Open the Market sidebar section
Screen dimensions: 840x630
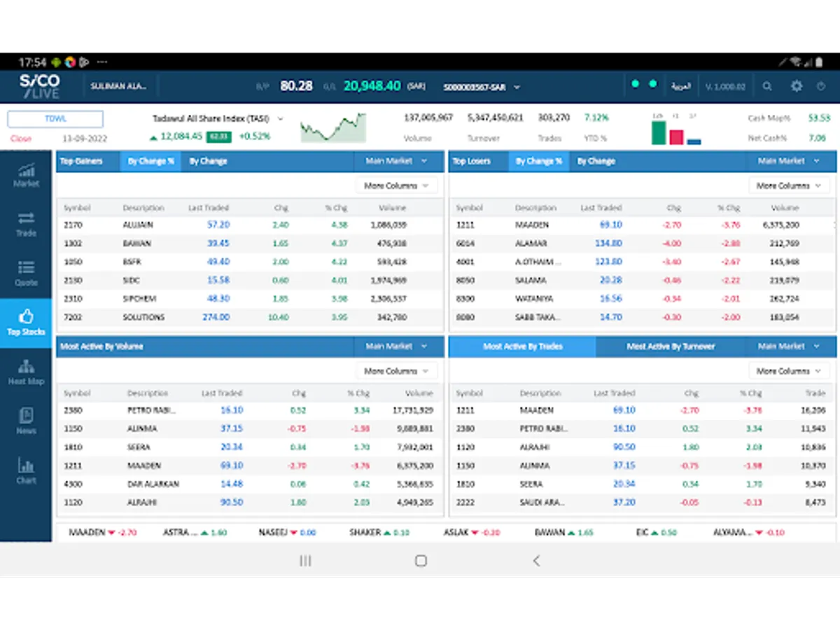coord(26,175)
